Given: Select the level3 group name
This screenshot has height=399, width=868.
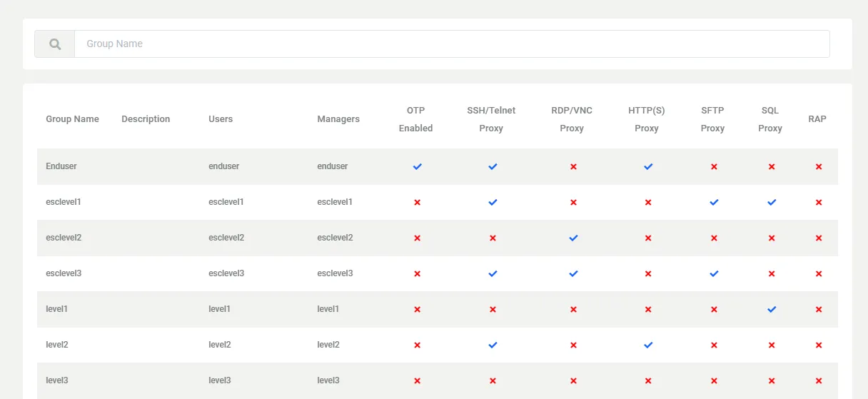Looking at the screenshot, I should [57, 380].
